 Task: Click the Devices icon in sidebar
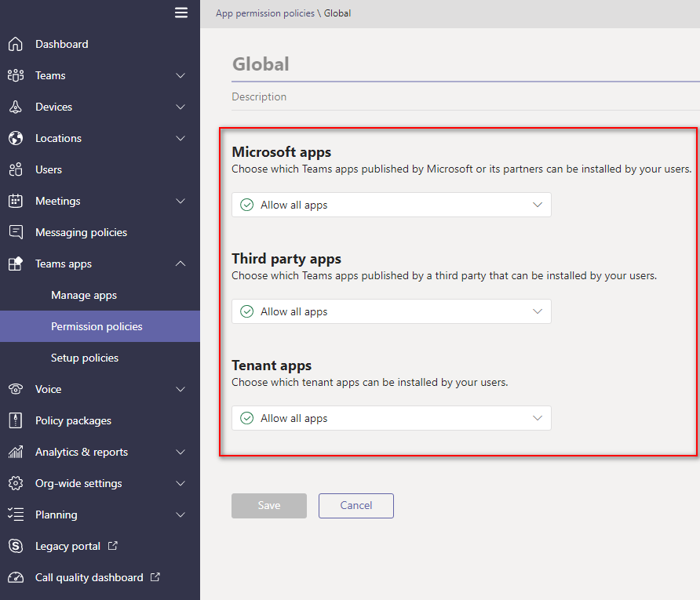point(16,107)
